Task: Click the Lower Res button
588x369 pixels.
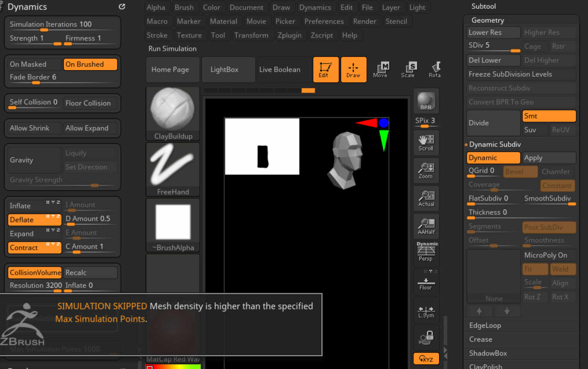Action: [493, 32]
